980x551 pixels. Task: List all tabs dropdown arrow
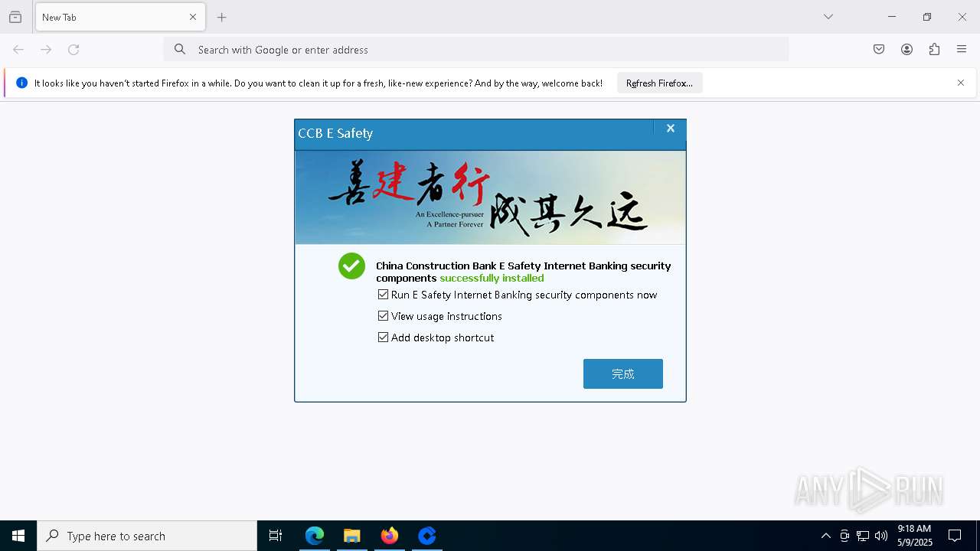point(828,17)
